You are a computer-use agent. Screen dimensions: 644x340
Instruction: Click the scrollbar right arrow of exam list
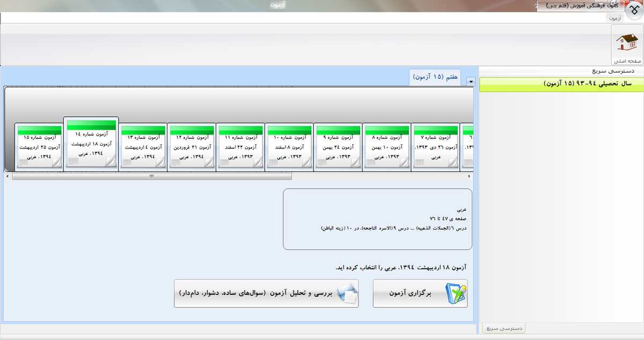click(470, 176)
